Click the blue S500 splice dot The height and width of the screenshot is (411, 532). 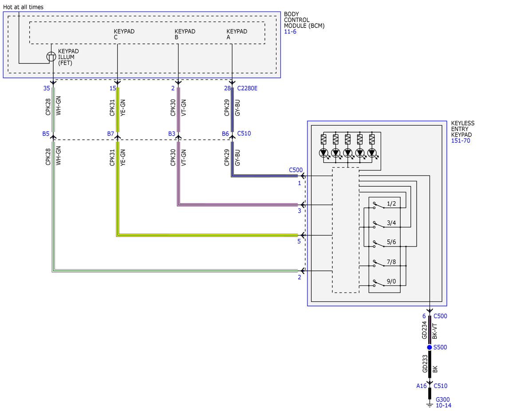tap(430, 347)
